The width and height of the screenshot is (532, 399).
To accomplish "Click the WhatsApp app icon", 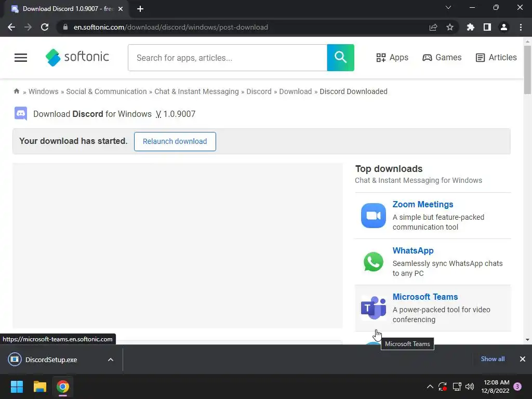I will tap(373, 262).
